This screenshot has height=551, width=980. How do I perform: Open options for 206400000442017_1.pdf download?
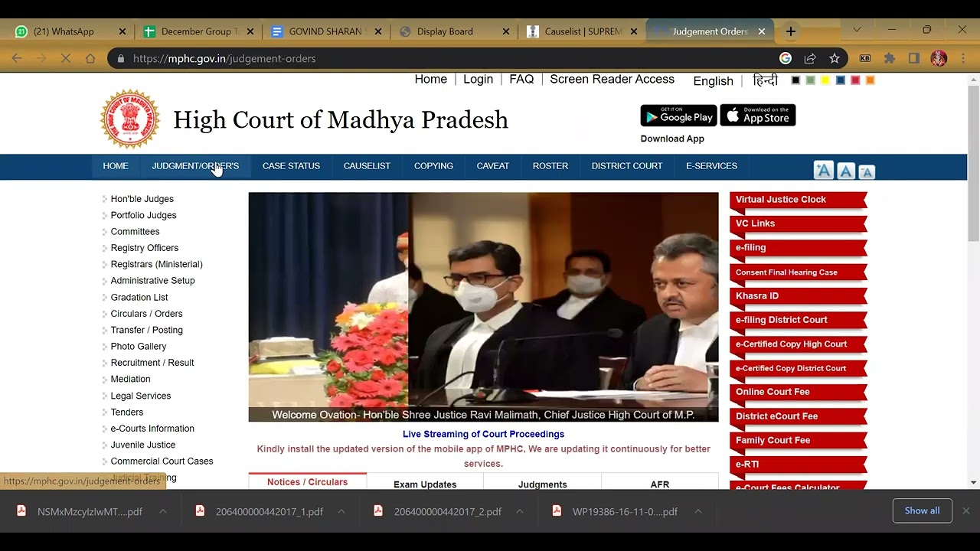341,511
